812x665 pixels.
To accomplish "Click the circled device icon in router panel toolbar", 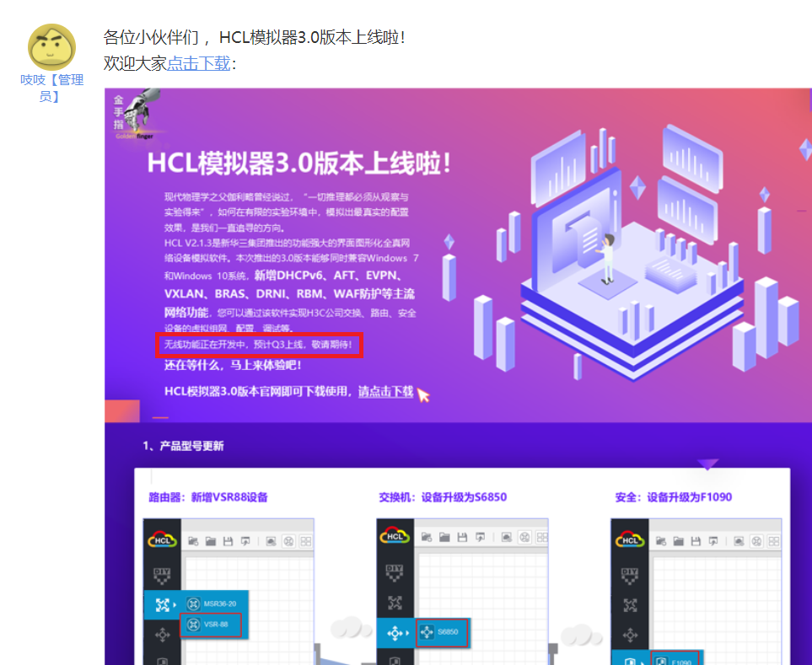I will 288,541.
